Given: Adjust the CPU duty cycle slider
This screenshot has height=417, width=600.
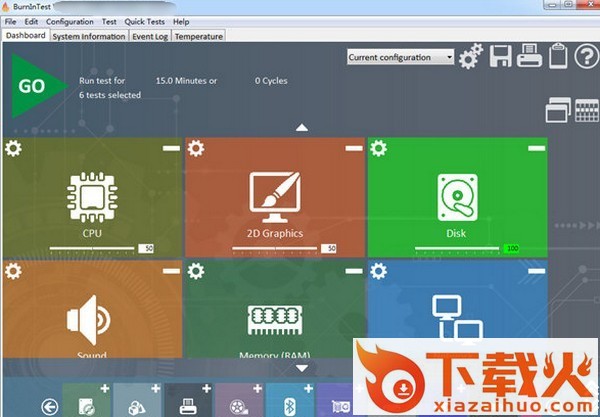Looking at the screenshot, I should pyautogui.click(x=92, y=248).
